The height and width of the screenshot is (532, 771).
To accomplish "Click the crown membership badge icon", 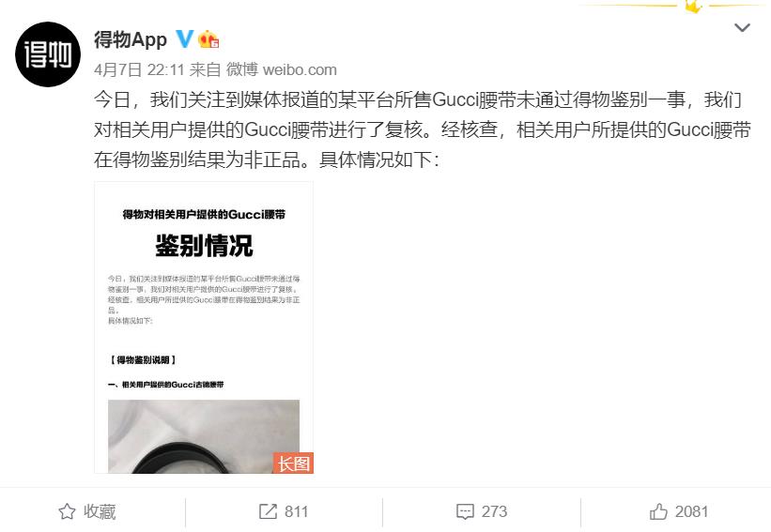I will pos(208,39).
